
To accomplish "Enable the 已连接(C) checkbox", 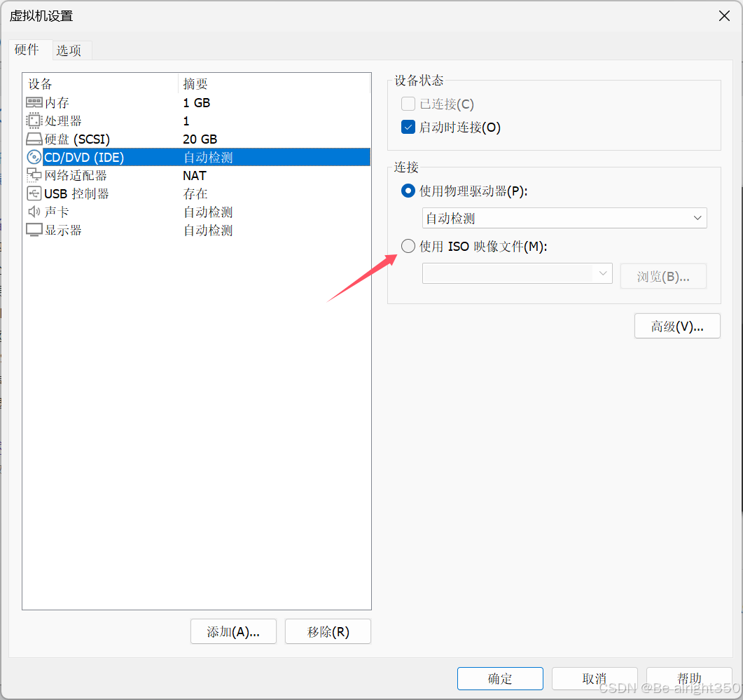I will click(x=408, y=103).
